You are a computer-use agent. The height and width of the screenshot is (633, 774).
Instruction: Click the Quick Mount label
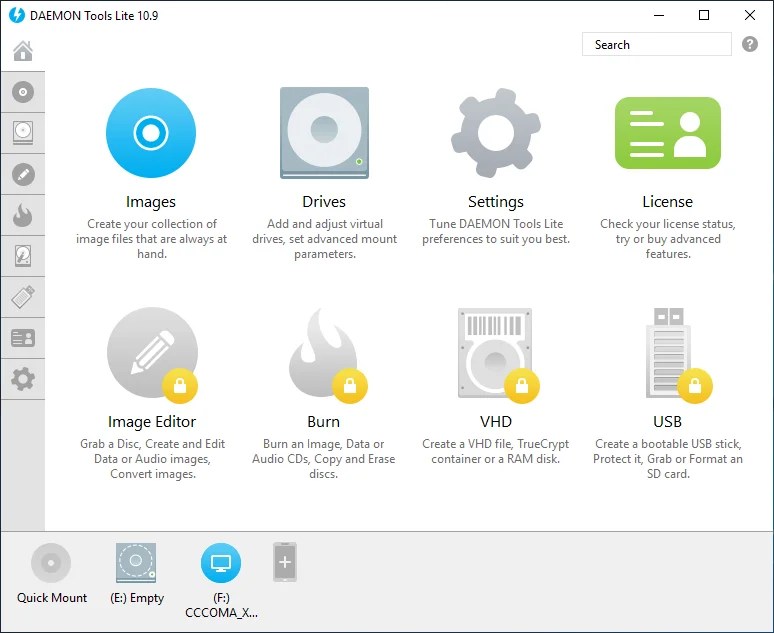(x=51, y=598)
